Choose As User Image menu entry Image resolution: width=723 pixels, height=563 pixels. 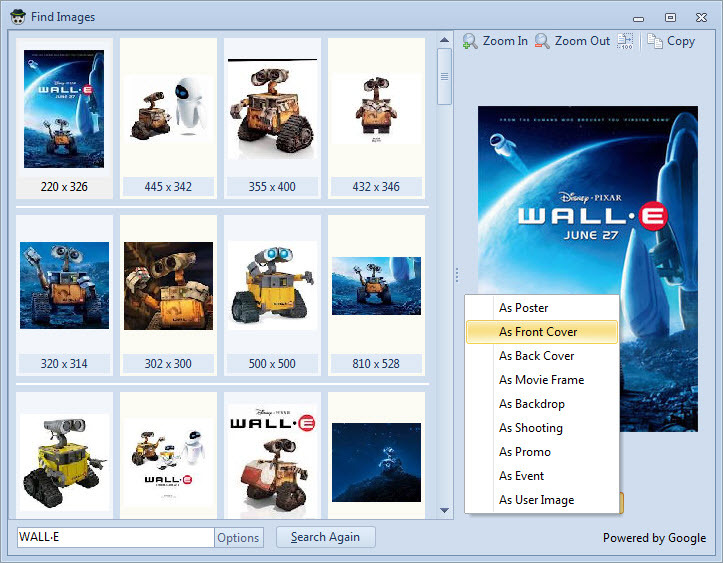[x=541, y=499]
